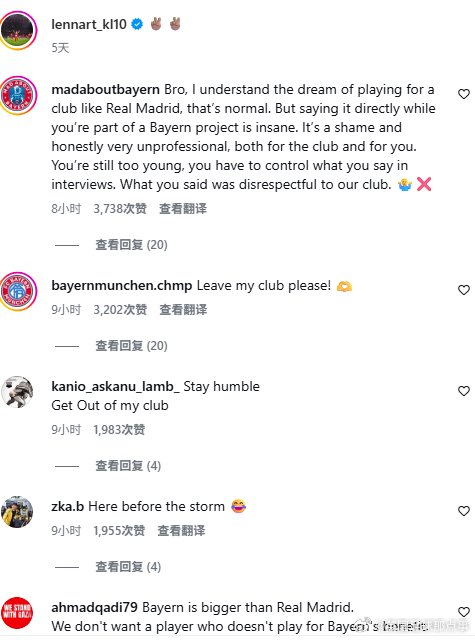This screenshot has height=640, width=475.
Task: Open ahmadqadi79 username link
Action: [x=94, y=607]
